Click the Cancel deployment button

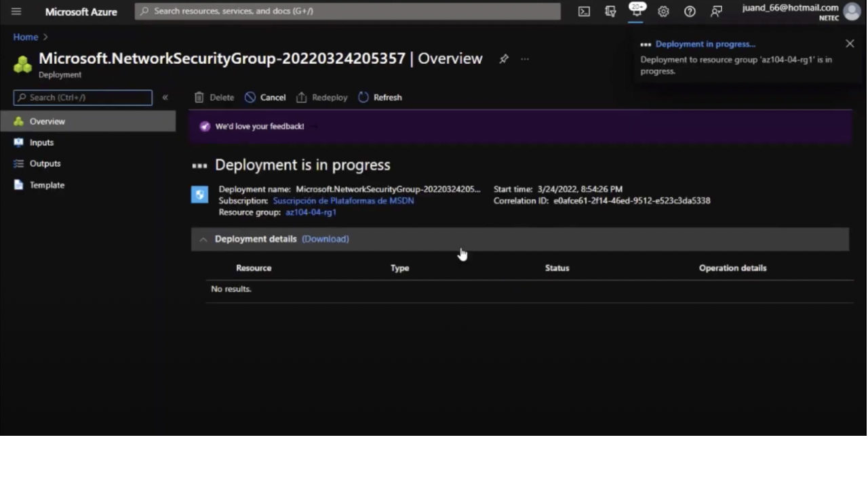(265, 98)
